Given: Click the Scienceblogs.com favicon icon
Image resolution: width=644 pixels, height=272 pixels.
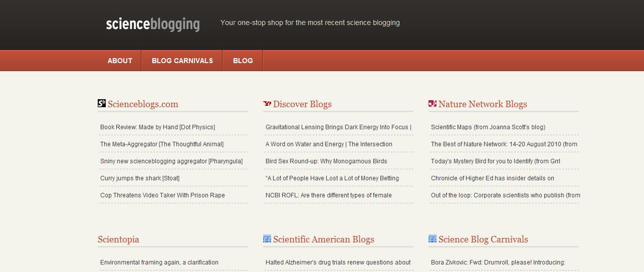Looking at the screenshot, I should click(x=102, y=103).
